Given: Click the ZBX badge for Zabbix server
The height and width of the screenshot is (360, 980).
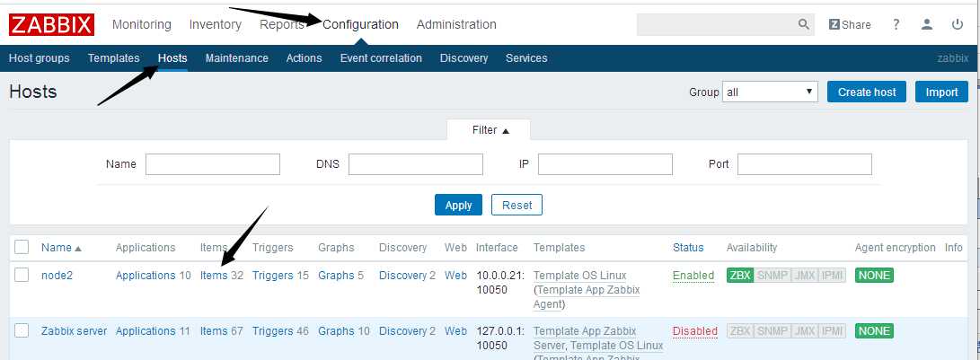Looking at the screenshot, I should pos(740,330).
